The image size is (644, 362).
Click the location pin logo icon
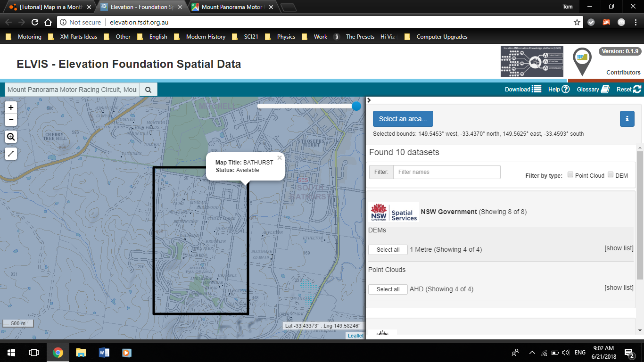582,61
